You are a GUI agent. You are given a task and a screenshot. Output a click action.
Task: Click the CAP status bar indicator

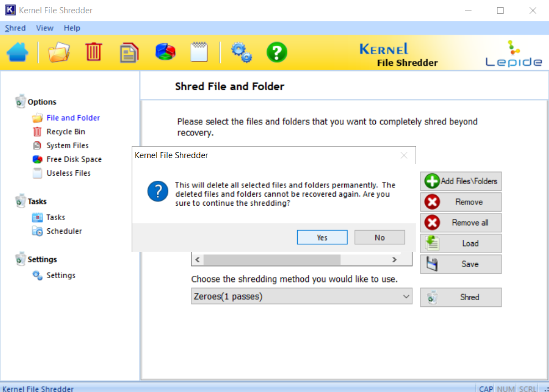486,389
